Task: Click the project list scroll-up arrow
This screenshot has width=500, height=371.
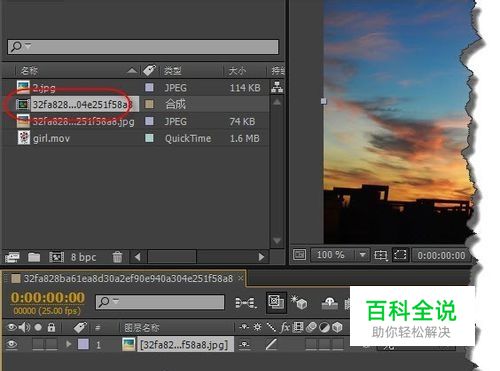Action: (x=277, y=102)
